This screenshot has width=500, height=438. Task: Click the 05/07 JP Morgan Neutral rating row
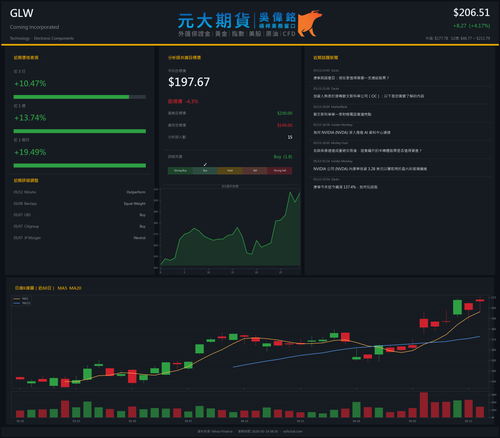tap(80, 238)
